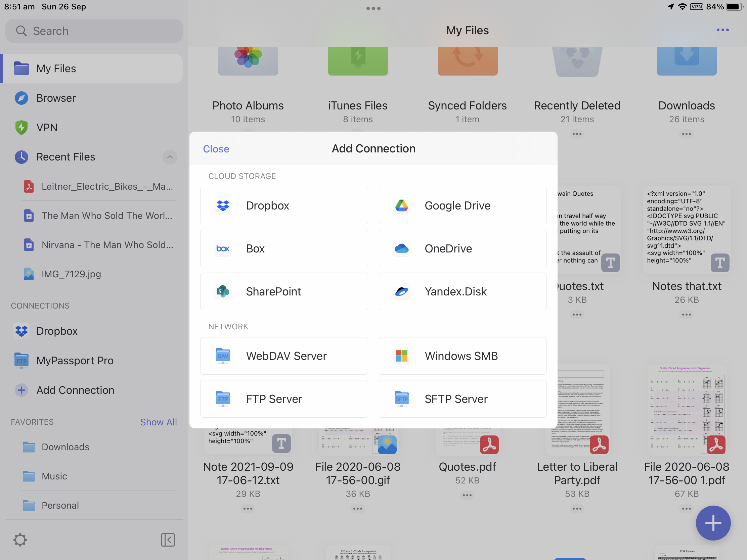Collapse the sidebar panel icon
The height and width of the screenshot is (560, 747).
(168, 540)
